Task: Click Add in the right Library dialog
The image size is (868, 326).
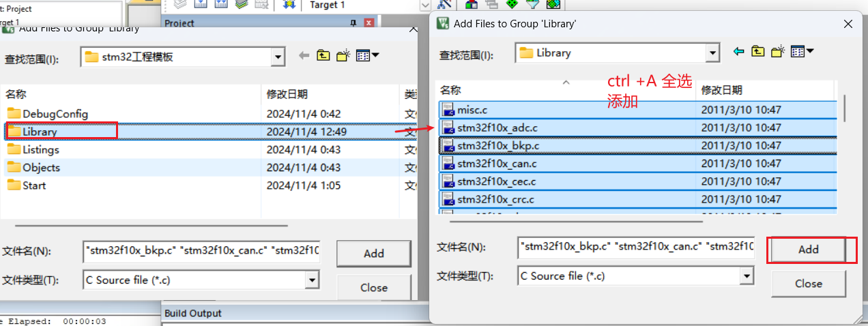Action: click(809, 250)
